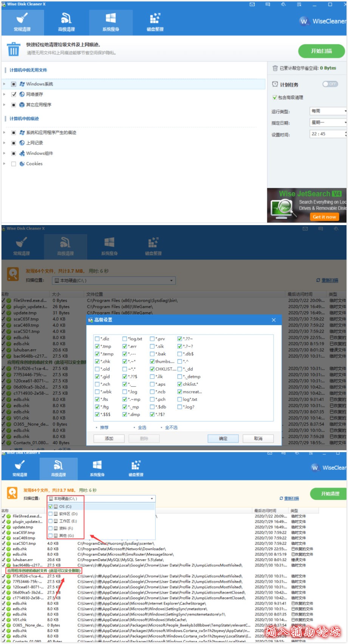
Task: Uncheck *.dmp in 高级设置 dialog
Action: pos(125,414)
